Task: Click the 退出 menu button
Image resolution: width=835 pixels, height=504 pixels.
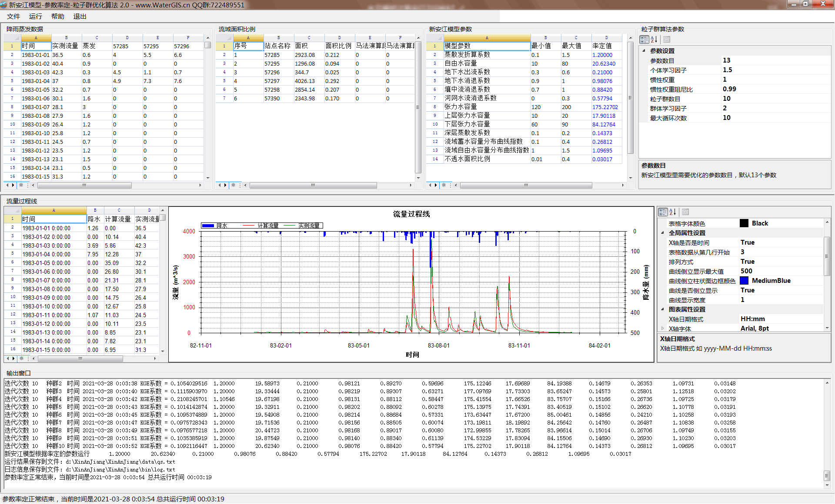Action: [80, 17]
